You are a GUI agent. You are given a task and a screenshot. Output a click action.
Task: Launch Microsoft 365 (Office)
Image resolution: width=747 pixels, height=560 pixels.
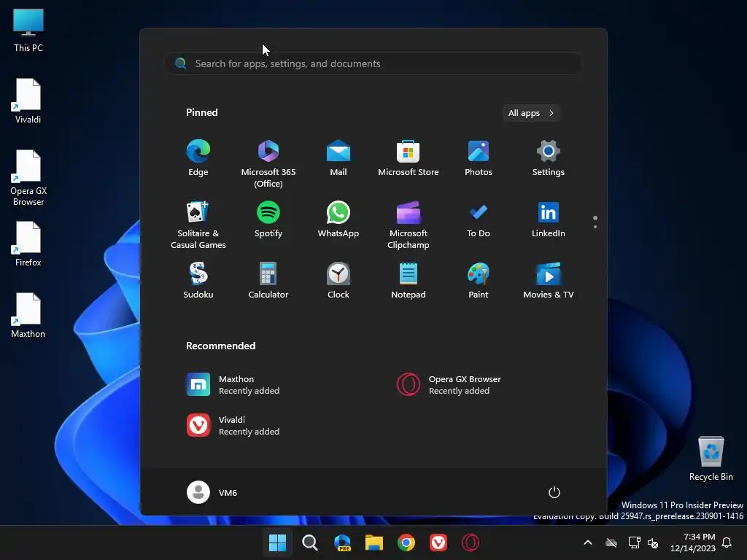click(x=268, y=163)
